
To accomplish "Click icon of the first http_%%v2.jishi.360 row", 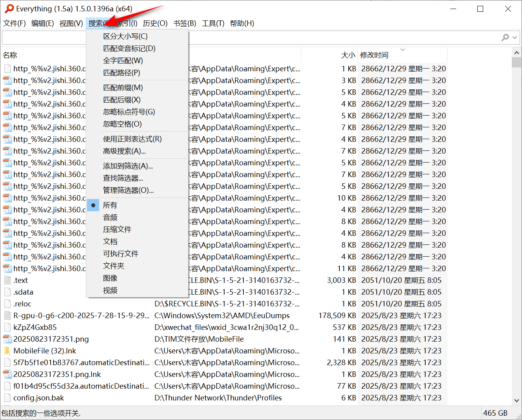I will click(7, 69).
